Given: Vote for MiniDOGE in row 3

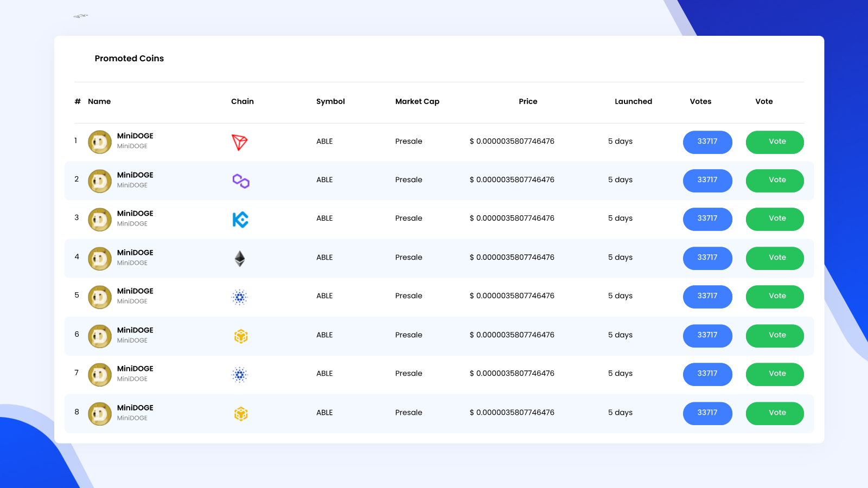Looking at the screenshot, I should [775, 219].
